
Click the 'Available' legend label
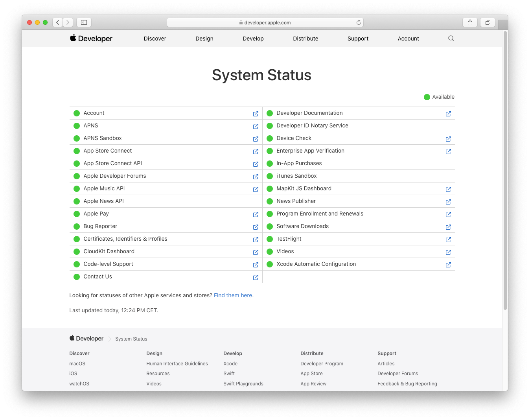[x=443, y=97]
